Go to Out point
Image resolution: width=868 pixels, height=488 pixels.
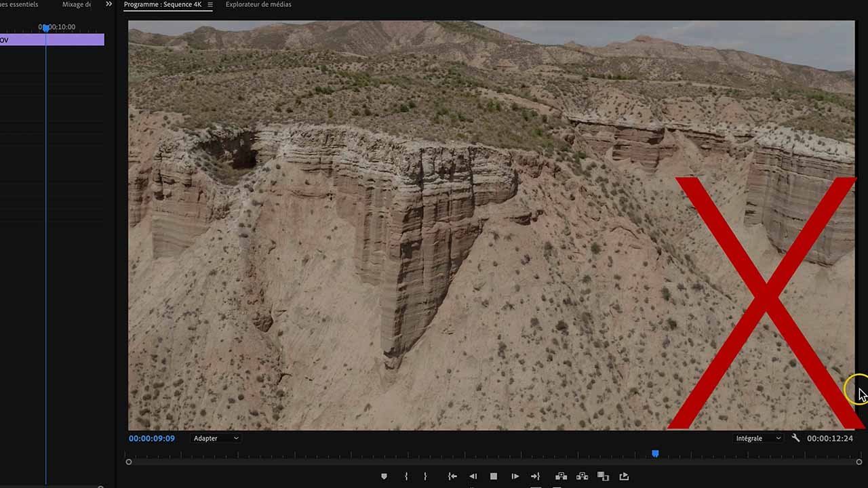pos(535,476)
